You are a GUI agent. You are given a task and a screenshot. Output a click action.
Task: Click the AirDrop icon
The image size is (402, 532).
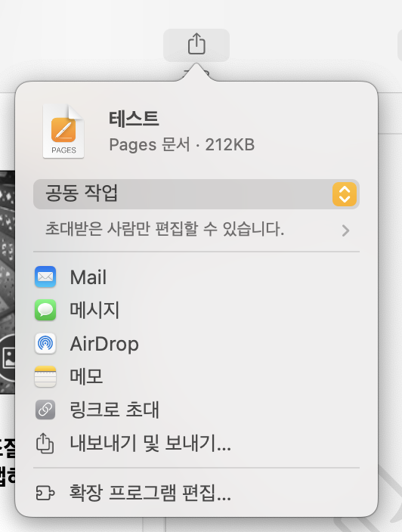tap(45, 343)
